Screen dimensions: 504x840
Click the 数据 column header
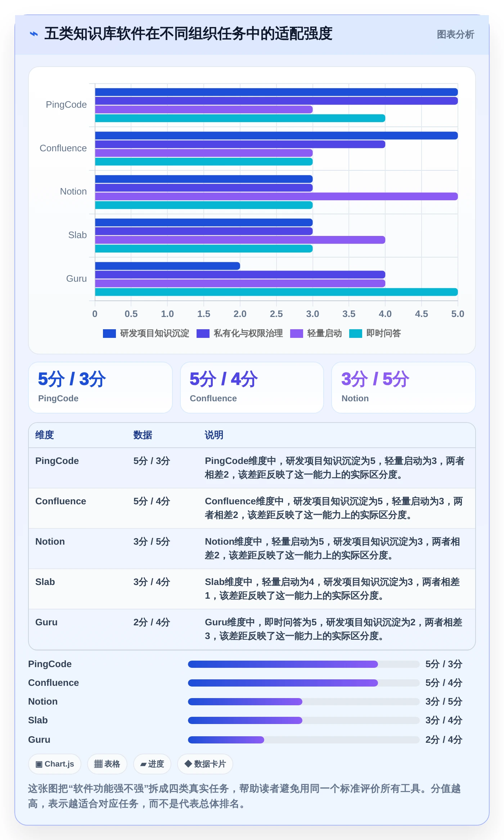click(x=143, y=435)
